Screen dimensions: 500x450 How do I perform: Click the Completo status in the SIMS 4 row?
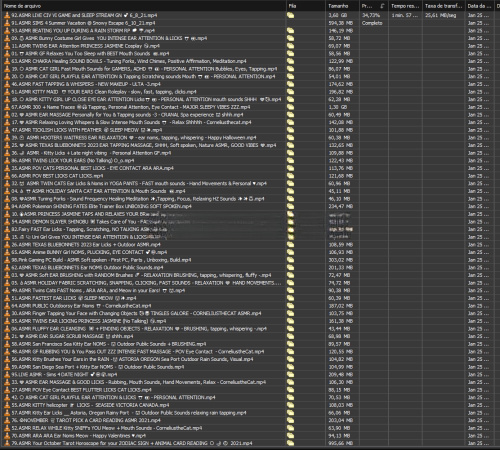tap(372, 23)
